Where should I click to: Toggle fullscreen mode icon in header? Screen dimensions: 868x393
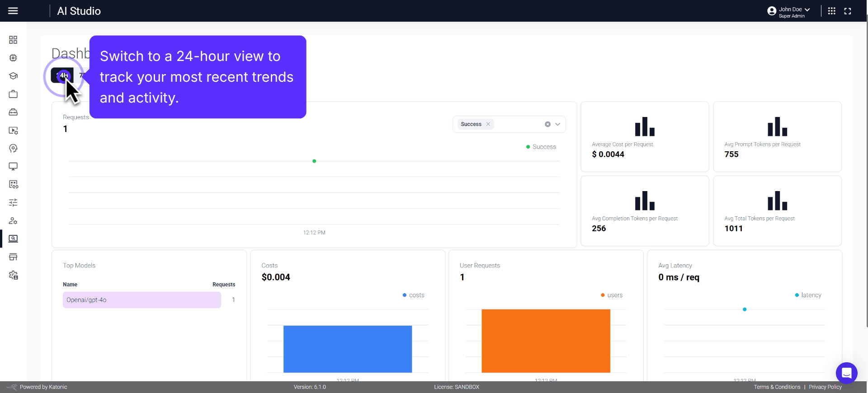click(848, 11)
